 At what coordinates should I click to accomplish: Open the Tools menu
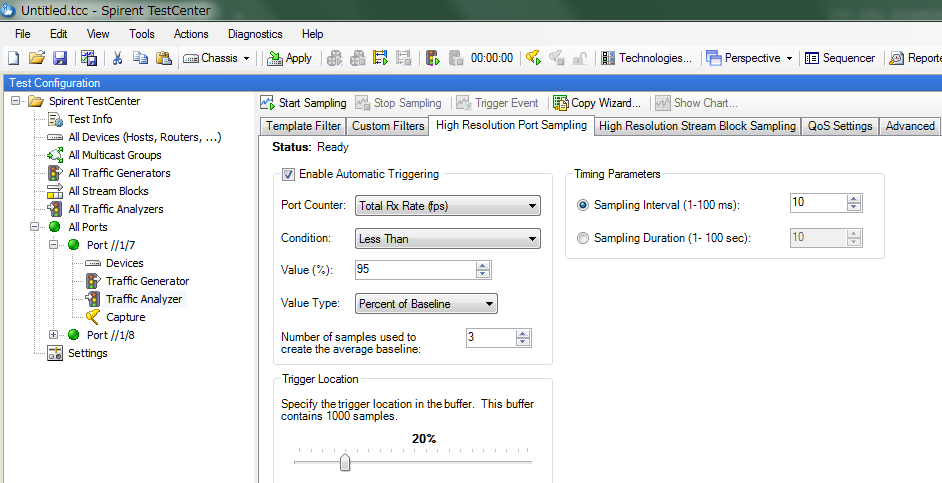pyautogui.click(x=142, y=34)
